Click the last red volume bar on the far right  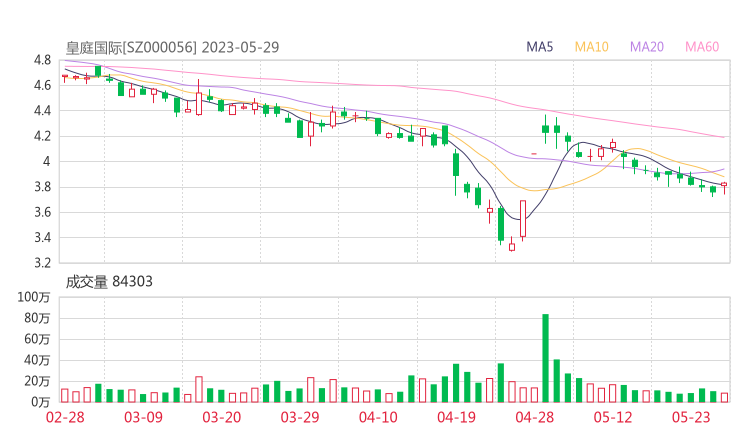tap(724, 398)
